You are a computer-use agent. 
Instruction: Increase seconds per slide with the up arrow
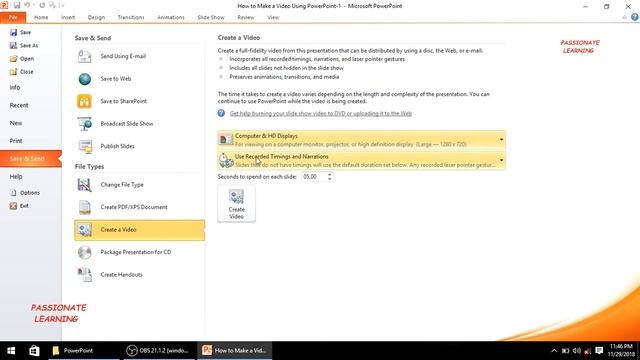click(330, 174)
